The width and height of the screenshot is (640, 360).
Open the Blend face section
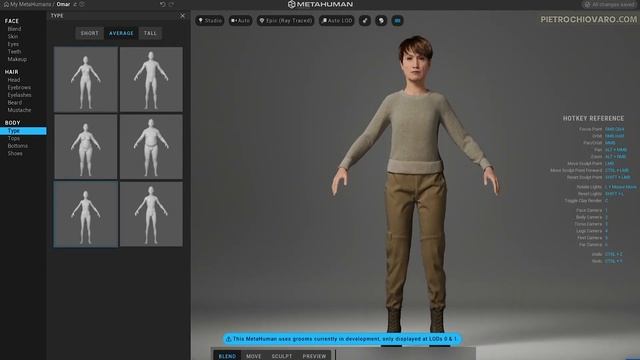(x=14, y=29)
